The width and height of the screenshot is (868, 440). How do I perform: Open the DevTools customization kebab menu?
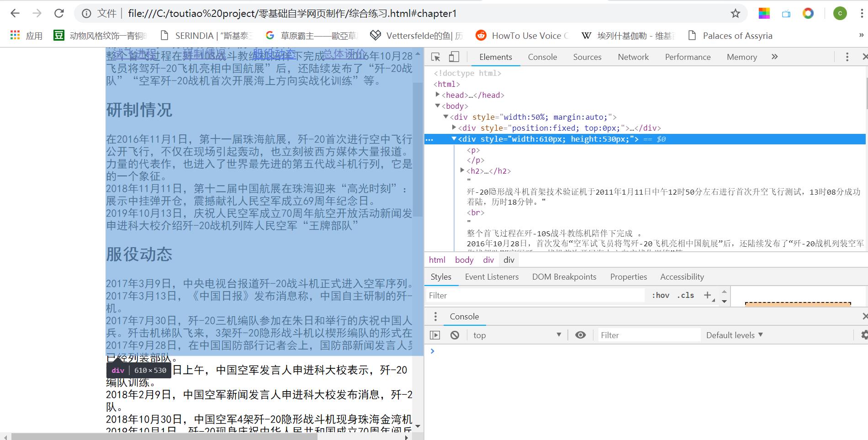coord(847,57)
